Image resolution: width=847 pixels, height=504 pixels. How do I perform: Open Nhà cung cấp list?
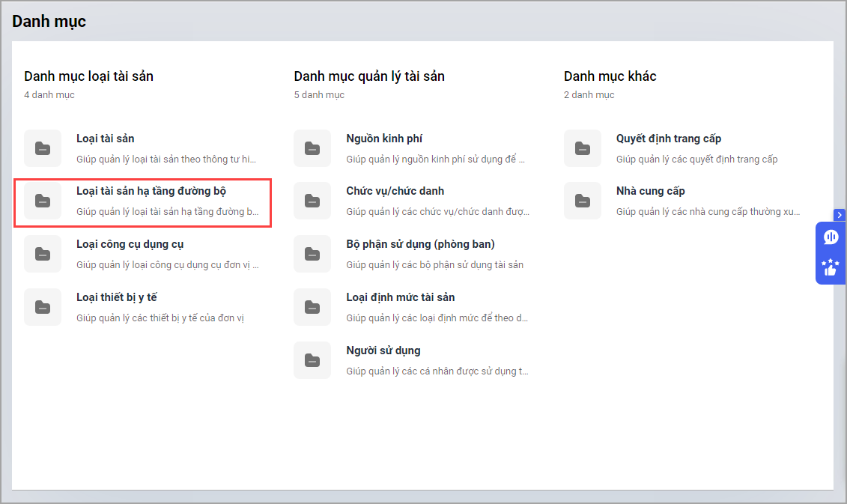(650, 191)
